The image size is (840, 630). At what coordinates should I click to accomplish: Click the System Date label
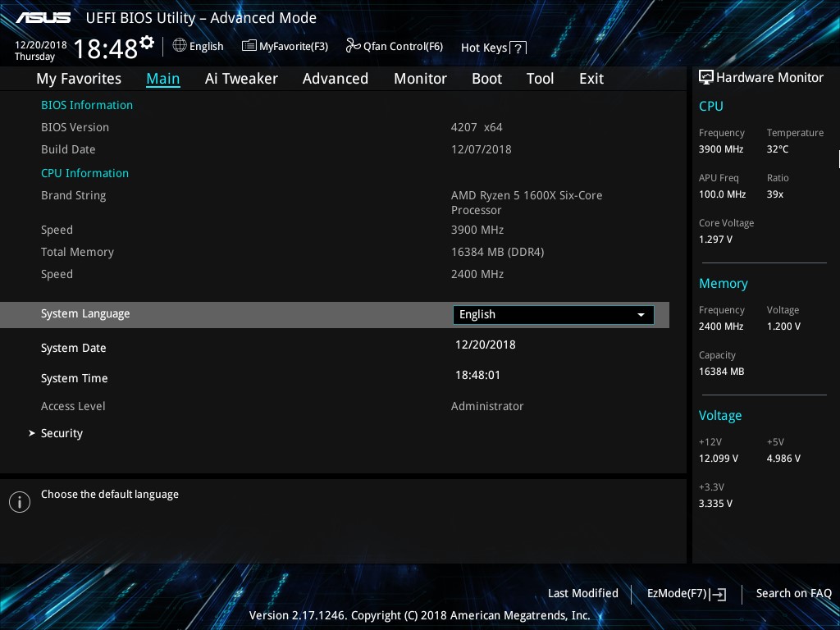tap(73, 348)
